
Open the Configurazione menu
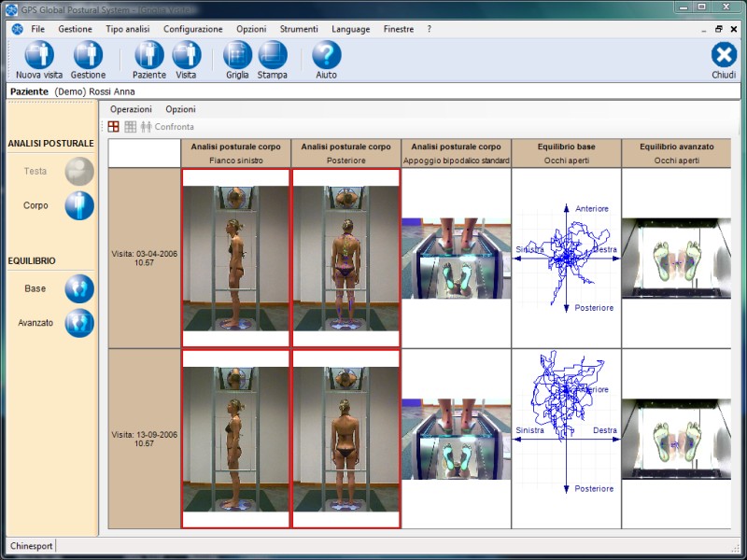pyautogui.click(x=192, y=29)
